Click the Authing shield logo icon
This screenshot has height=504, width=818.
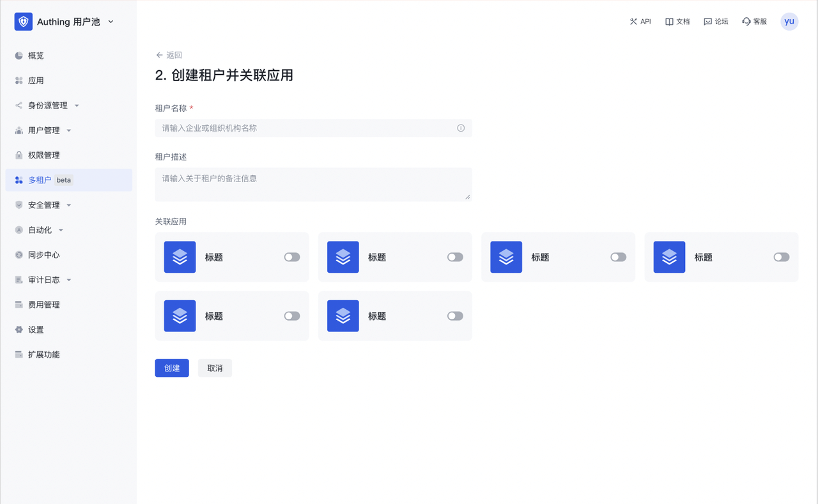[24, 22]
